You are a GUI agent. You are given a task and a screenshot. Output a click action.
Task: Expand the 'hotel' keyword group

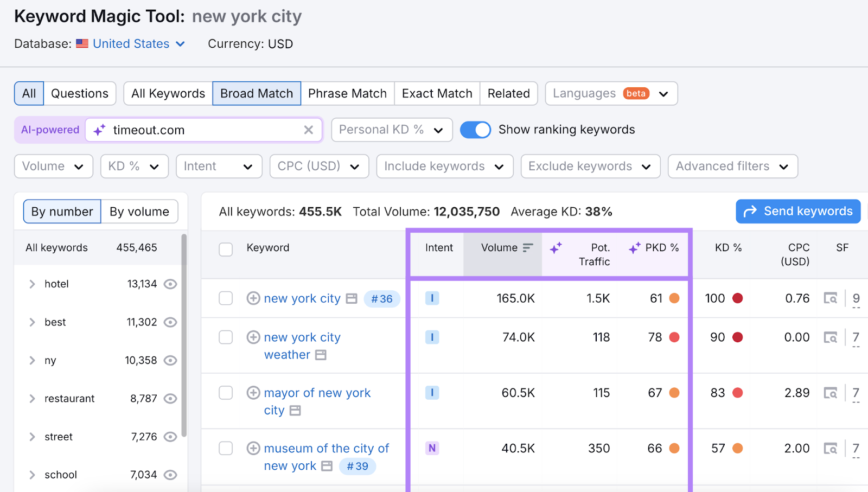32,284
